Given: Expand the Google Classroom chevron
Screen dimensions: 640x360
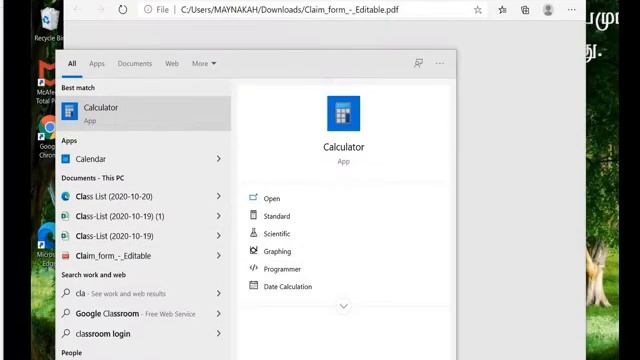Looking at the screenshot, I should pos(219,313).
